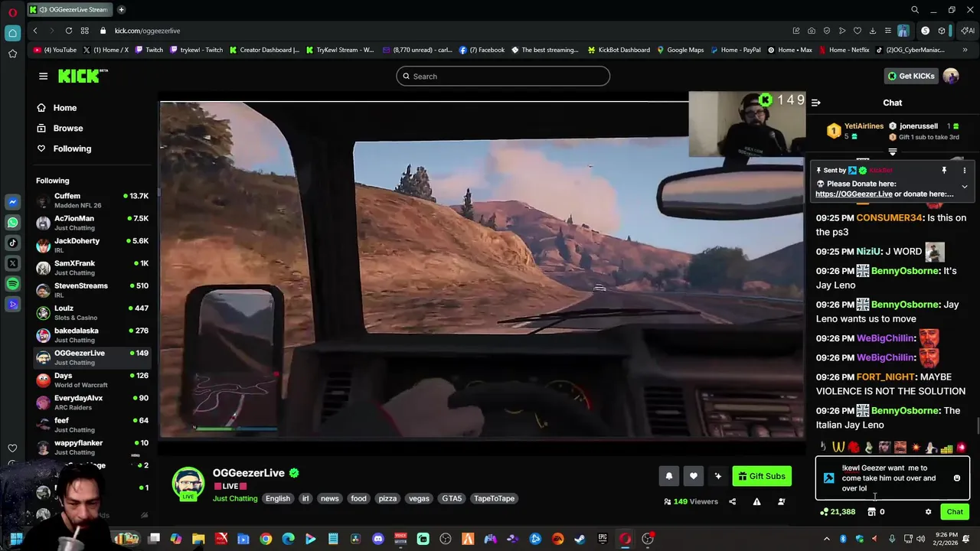
Task: Expand the pinned donation message chevron
Action: pos(964,187)
